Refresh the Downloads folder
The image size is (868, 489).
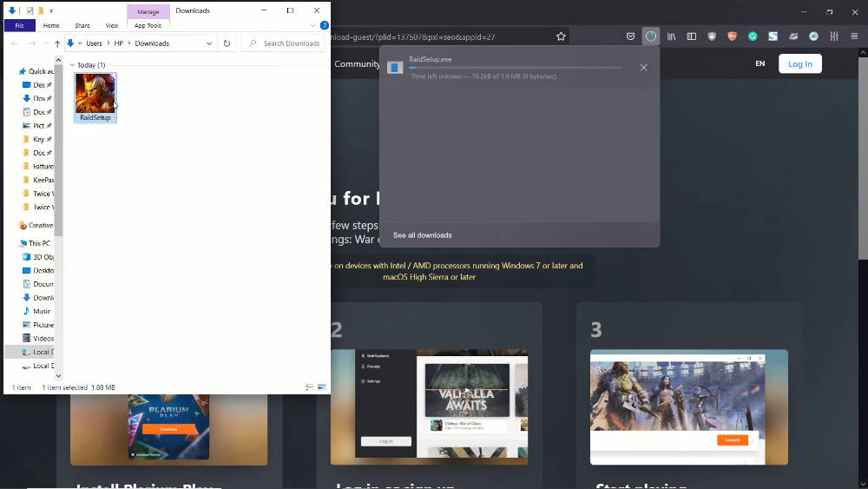tap(227, 43)
